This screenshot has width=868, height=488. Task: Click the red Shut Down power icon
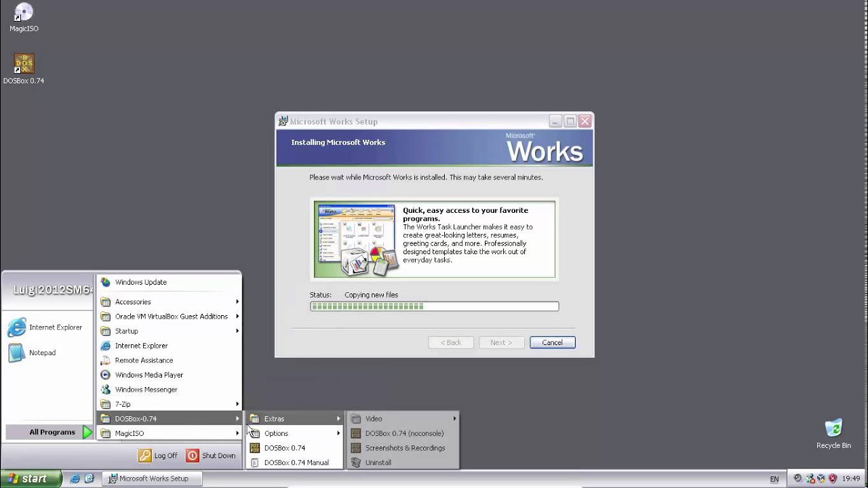pos(193,455)
